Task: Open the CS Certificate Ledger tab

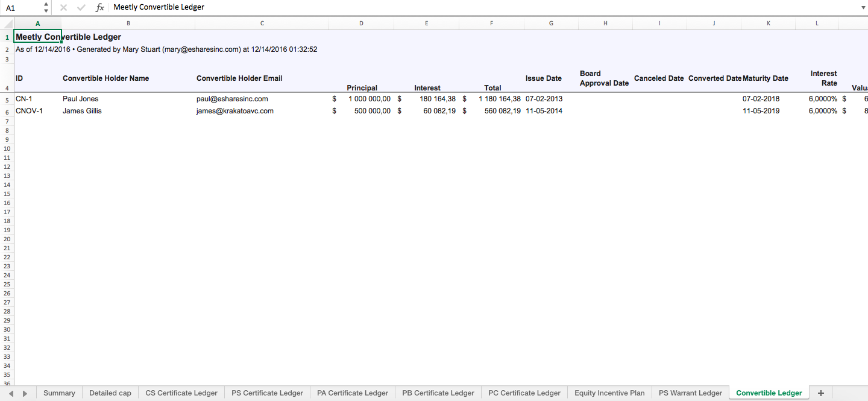Action: click(x=181, y=393)
